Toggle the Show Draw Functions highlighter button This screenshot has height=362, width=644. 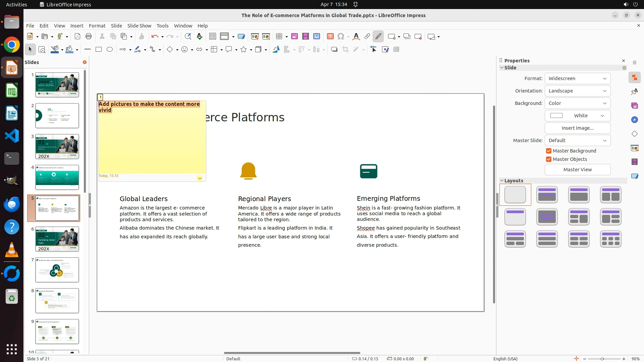pos(378,37)
